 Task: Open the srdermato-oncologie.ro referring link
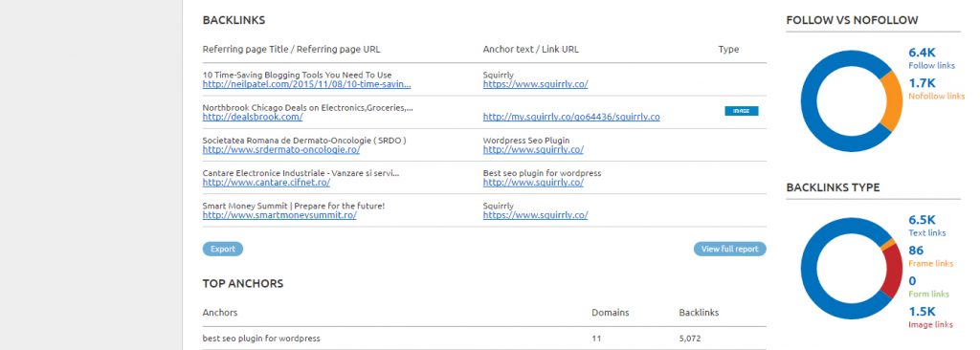281,150
